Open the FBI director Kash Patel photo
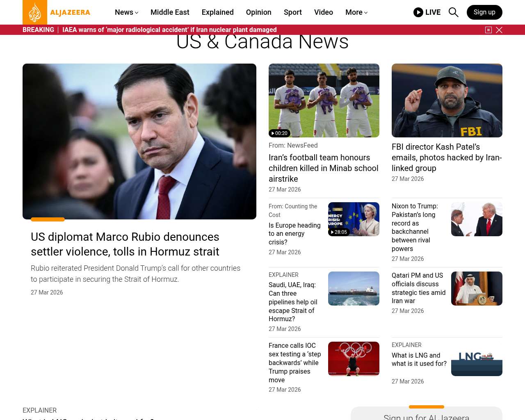The height and width of the screenshot is (420, 525). (447, 100)
